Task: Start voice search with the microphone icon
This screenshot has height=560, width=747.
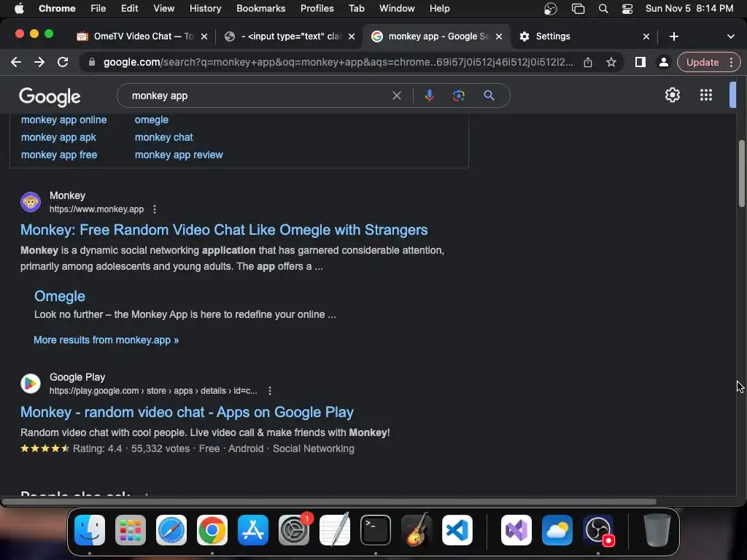Action: click(429, 96)
